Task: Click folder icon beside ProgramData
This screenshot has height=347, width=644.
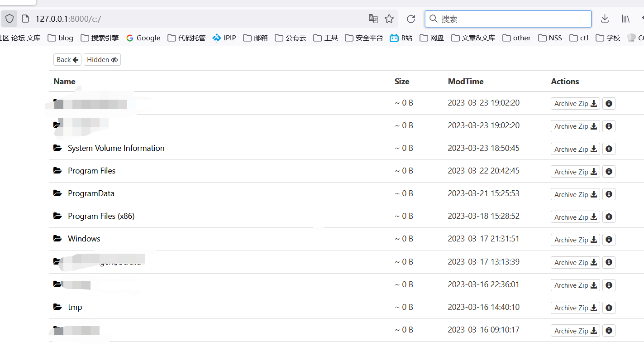Action: tap(57, 193)
